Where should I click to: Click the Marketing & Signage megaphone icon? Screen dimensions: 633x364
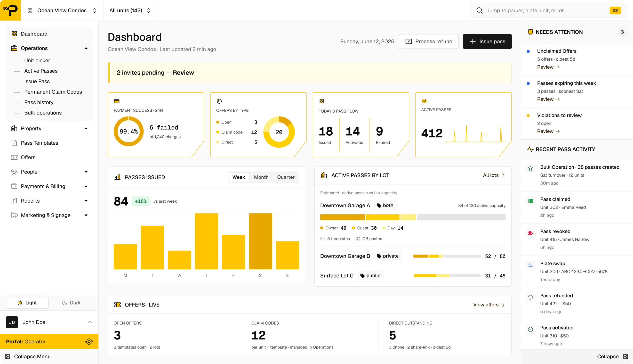pyautogui.click(x=14, y=215)
